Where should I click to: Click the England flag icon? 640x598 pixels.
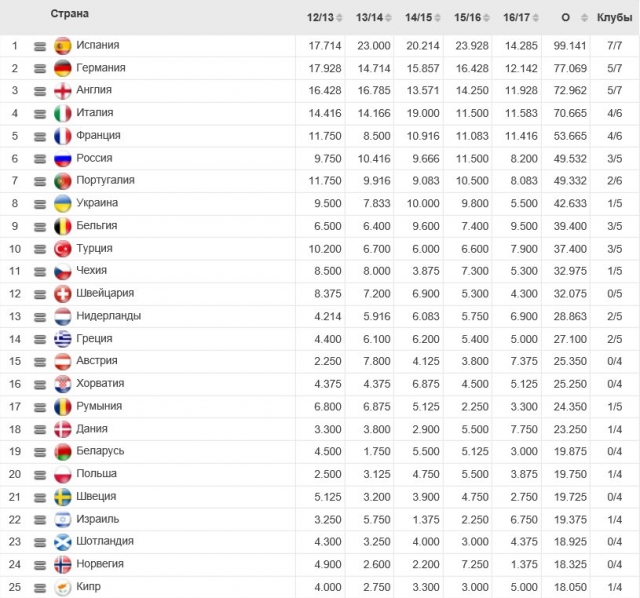tap(62, 90)
